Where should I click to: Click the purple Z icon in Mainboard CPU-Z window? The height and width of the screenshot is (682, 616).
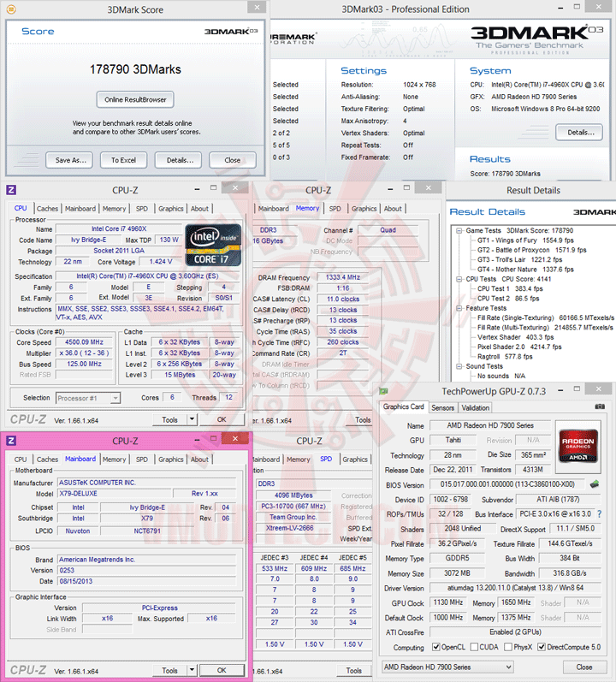click(11, 441)
